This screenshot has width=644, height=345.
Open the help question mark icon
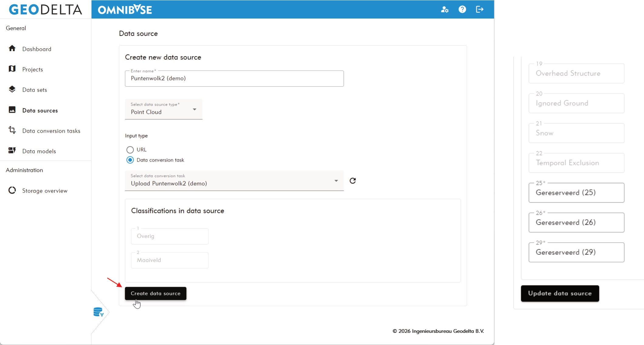[x=462, y=9]
